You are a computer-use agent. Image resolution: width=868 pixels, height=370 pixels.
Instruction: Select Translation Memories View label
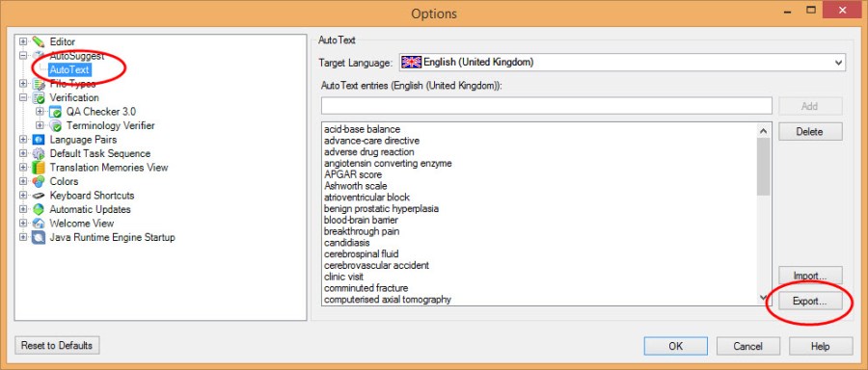[x=109, y=168]
